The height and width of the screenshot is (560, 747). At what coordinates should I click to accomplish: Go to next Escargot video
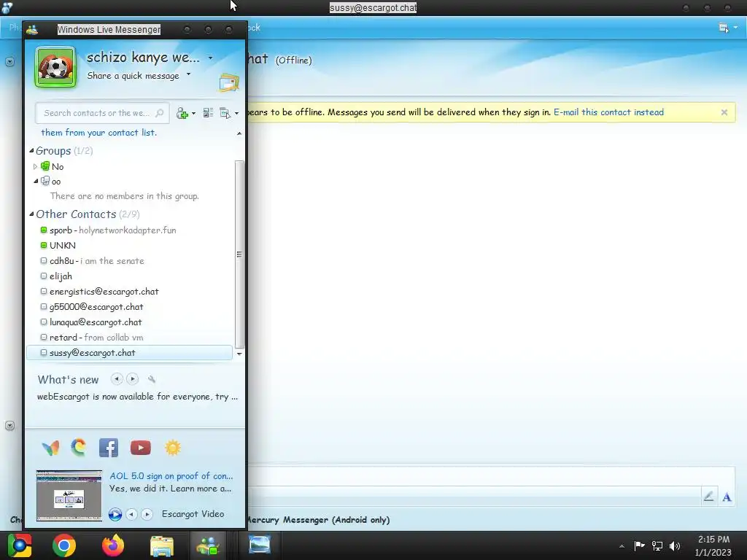(x=147, y=514)
